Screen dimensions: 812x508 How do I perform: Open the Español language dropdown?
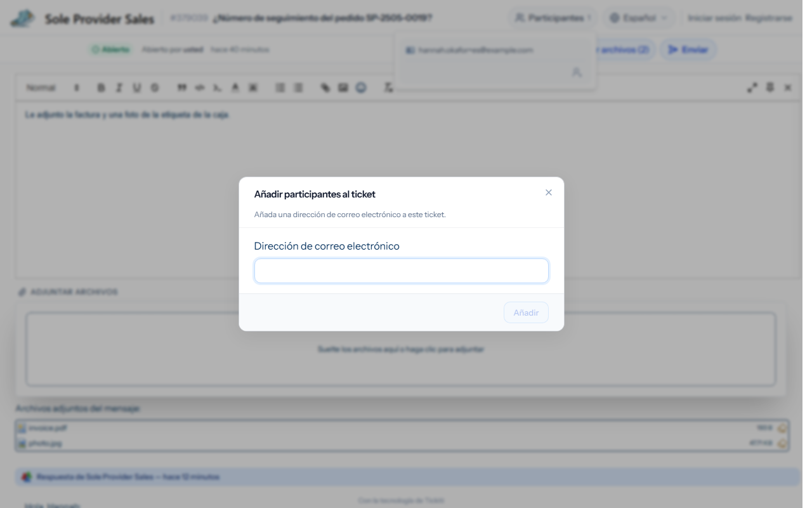[x=639, y=18]
